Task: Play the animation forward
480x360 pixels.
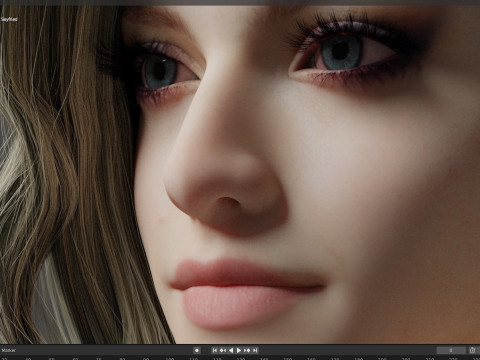Action: (x=239, y=350)
